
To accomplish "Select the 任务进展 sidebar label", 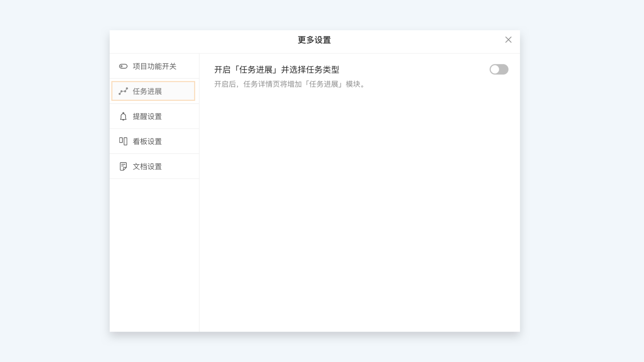I will pyautogui.click(x=147, y=91).
